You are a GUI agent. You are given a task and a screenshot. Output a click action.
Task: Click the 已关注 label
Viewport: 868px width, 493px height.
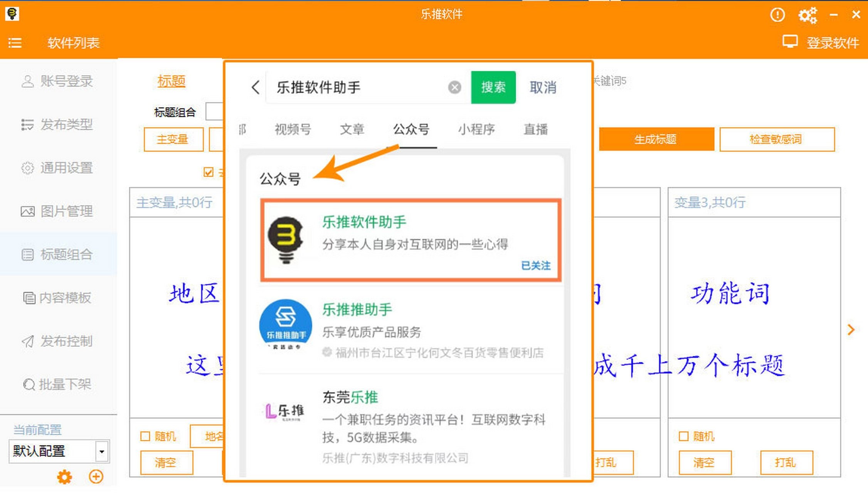pyautogui.click(x=536, y=265)
